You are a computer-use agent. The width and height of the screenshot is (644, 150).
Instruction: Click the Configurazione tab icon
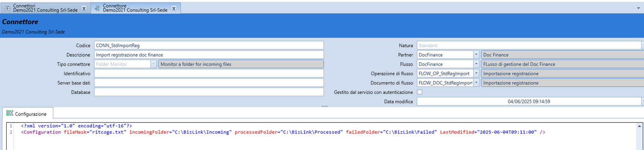pos(10,113)
